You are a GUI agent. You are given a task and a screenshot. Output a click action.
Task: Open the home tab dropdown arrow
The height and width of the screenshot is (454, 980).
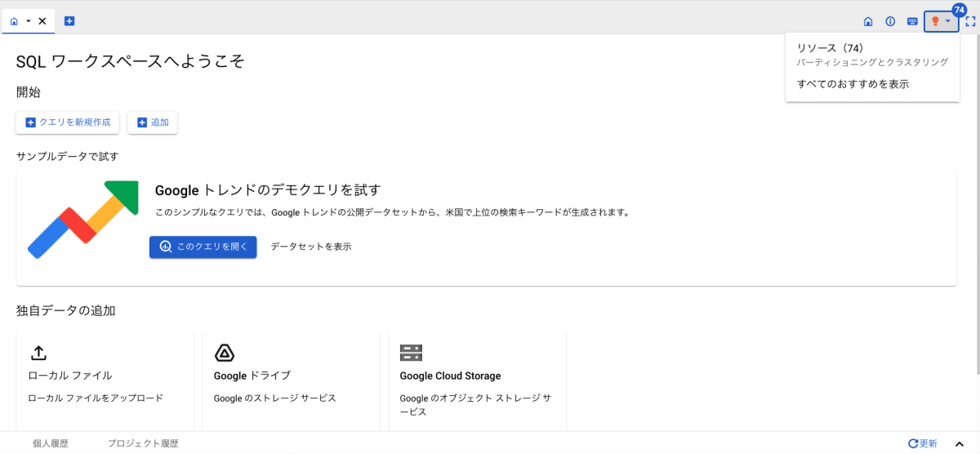click(x=28, y=20)
